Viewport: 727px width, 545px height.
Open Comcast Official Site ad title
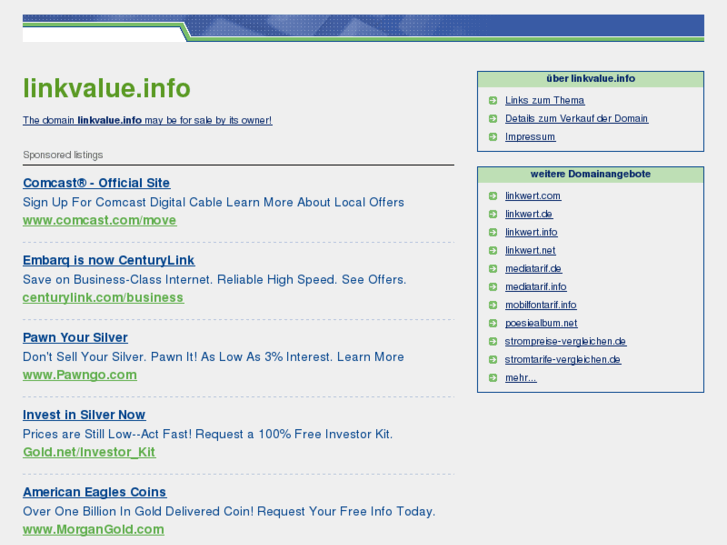(x=96, y=183)
